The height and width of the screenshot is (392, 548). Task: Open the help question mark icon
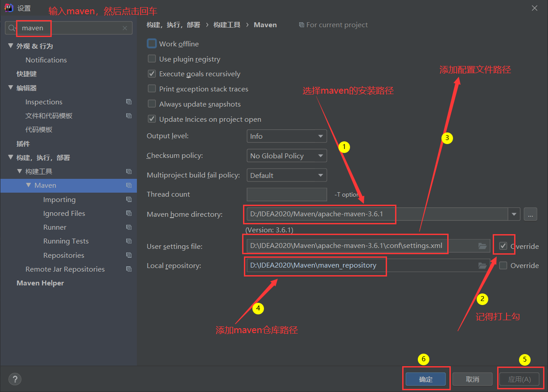click(x=15, y=379)
